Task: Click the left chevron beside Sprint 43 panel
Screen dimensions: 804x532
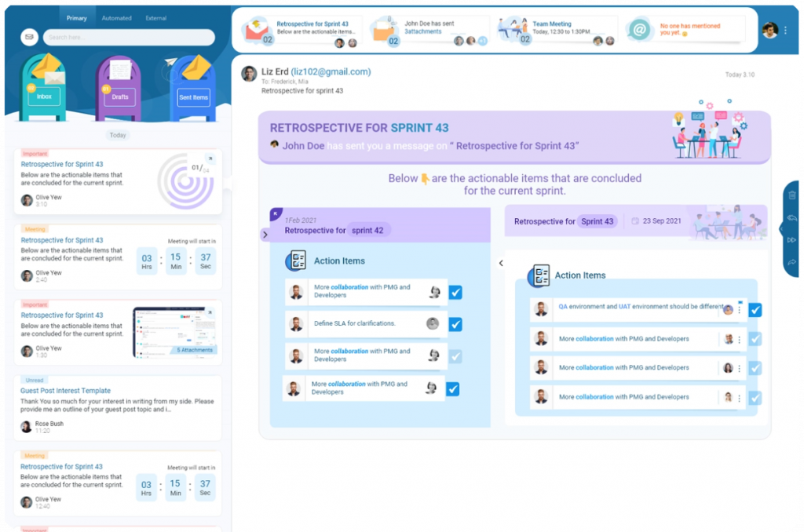Action: [501, 263]
